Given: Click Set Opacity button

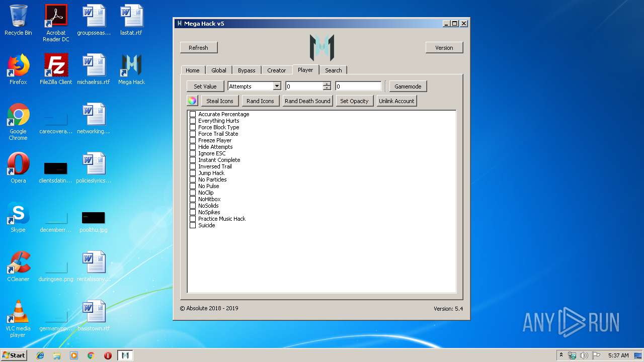Looking at the screenshot, I should pos(355,101).
